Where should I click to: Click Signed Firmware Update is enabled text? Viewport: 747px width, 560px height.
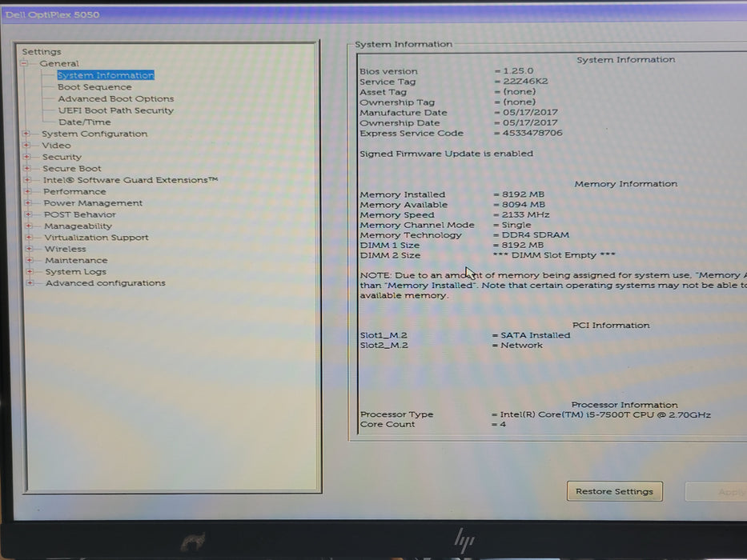pyautogui.click(x=447, y=154)
